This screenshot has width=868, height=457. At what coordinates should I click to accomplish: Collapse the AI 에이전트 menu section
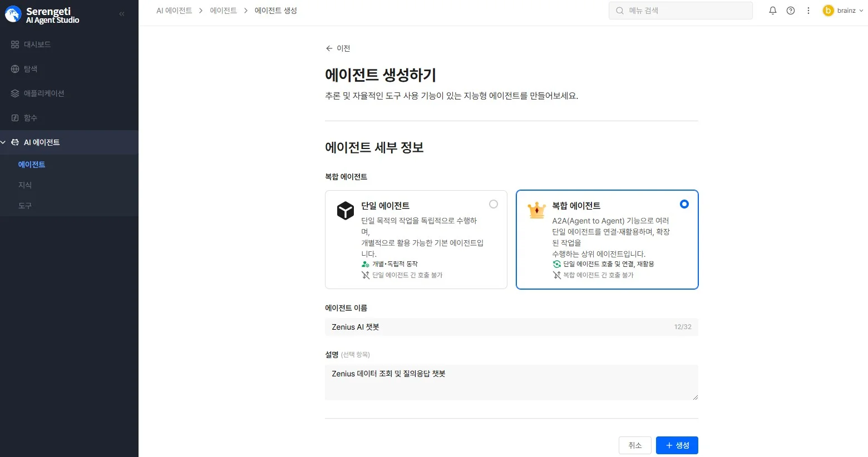(x=4, y=142)
